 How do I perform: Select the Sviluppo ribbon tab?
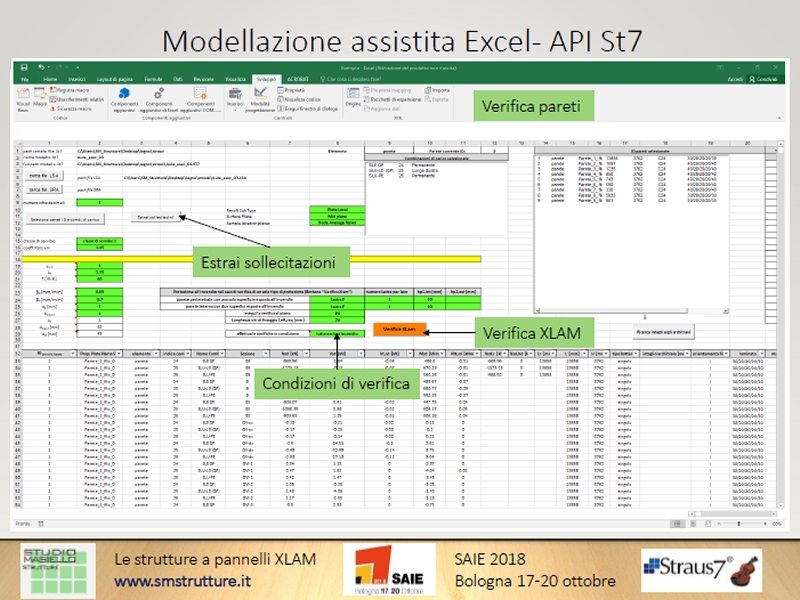(x=265, y=78)
